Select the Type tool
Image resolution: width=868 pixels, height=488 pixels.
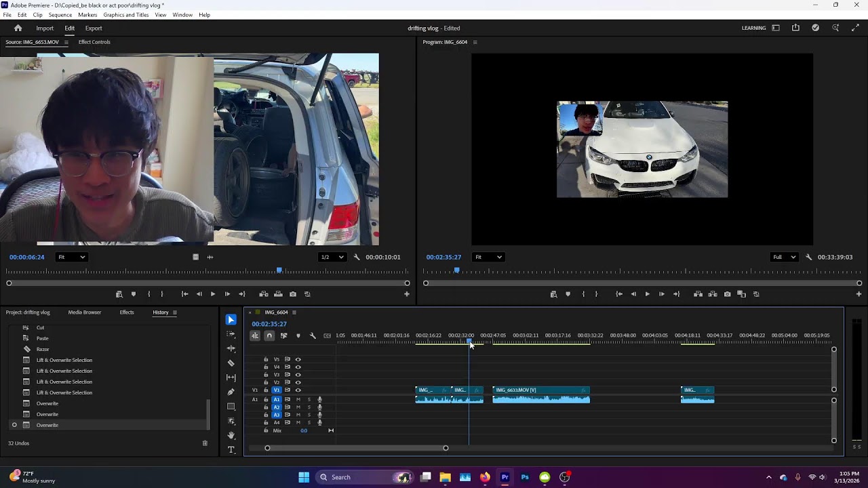coord(231,450)
